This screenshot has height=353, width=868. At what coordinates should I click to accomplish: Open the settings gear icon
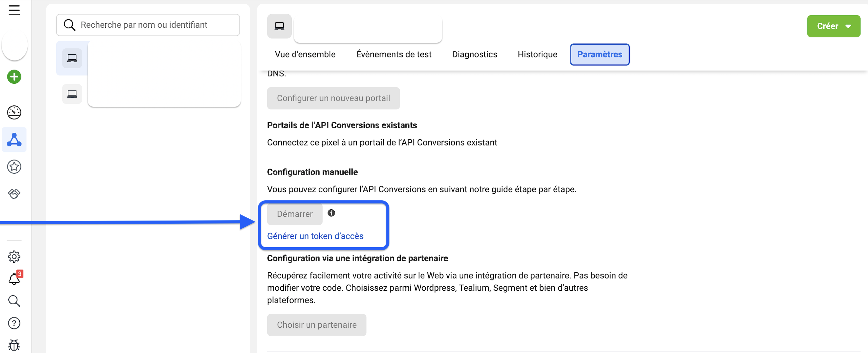(x=14, y=257)
